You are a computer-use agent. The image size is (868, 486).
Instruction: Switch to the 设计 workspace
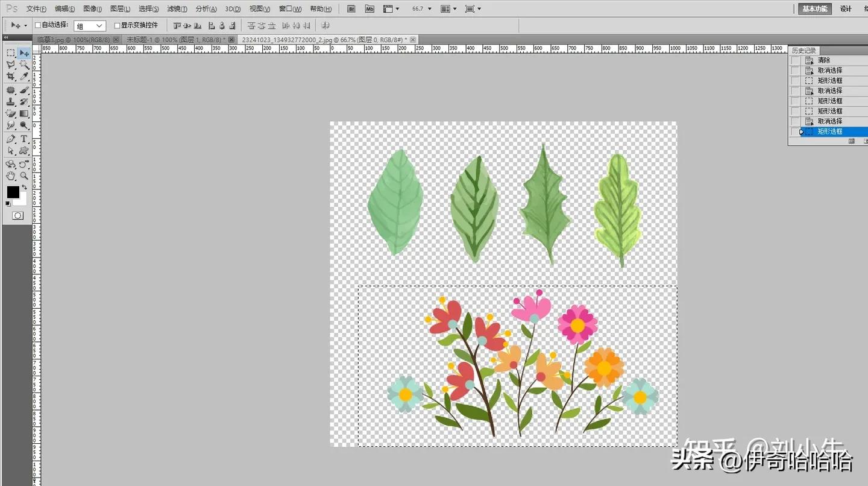point(846,9)
